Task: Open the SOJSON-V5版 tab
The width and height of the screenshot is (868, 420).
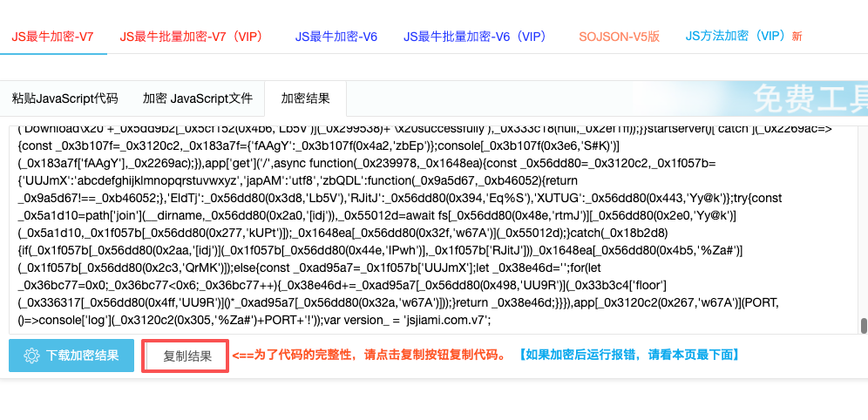Action: (x=619, y=37)
